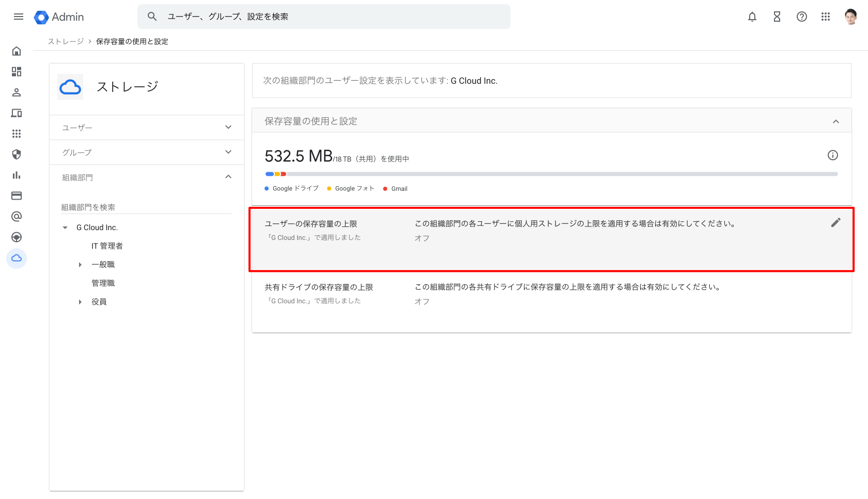The width and height of the screenshot is (868, 499).
Task: Select the IT 管理者 organizational unit
Action: [x=107, y=246]
